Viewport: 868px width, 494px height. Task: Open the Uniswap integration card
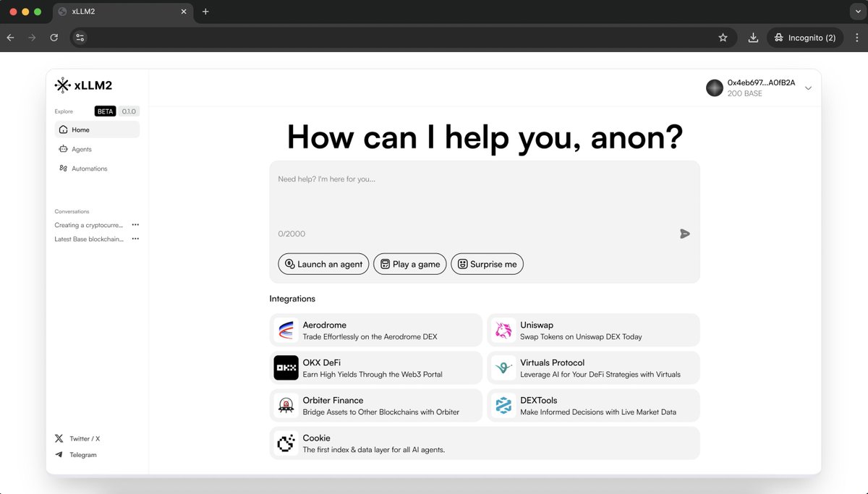tap(593, 331)
